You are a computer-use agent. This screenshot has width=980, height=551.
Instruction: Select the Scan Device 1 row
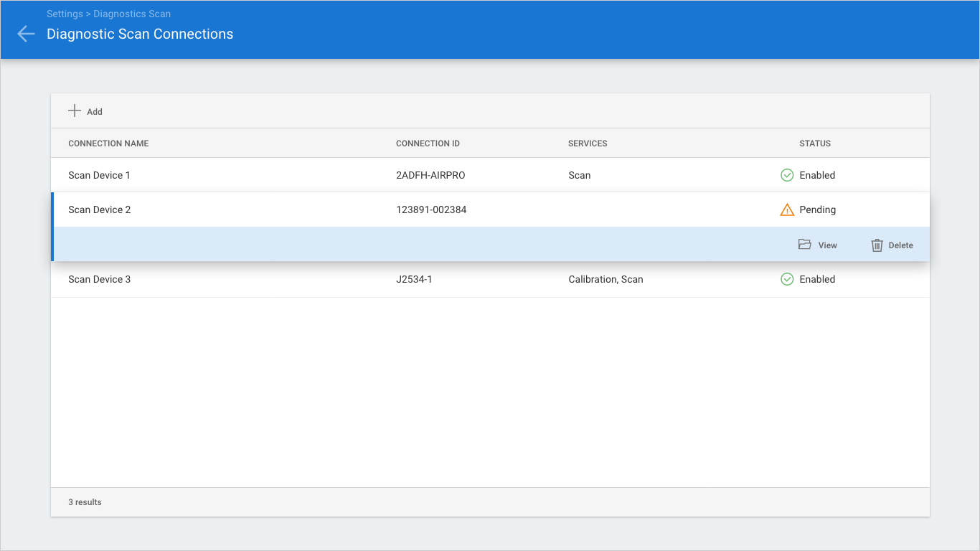click(x=99, y=175)
